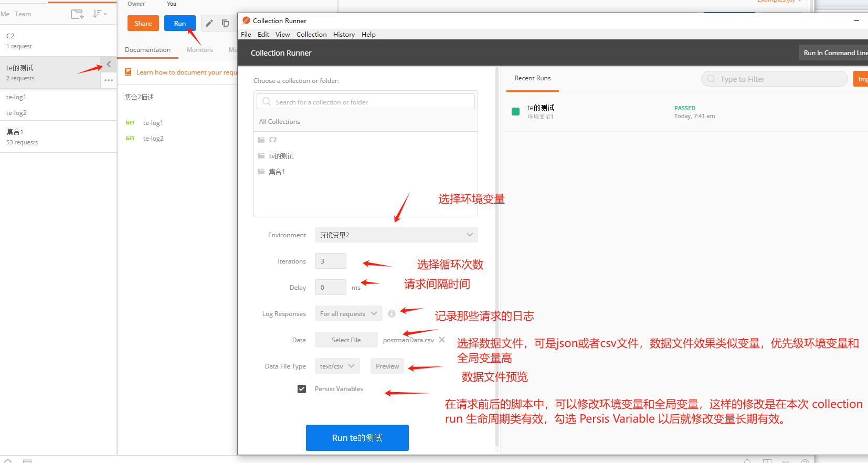The image size is (868, 463).
Task: Open the Data File Type dropdown
Action: (337, 366)
